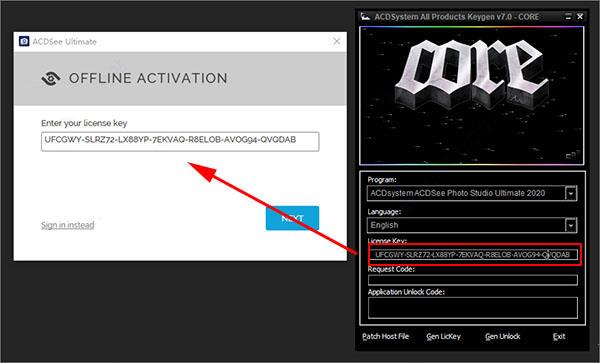Click the 'ACDSee Ultimate' window title text
Image resolution: width=600 pixels, height=363 pixels.
coord(64,42)
